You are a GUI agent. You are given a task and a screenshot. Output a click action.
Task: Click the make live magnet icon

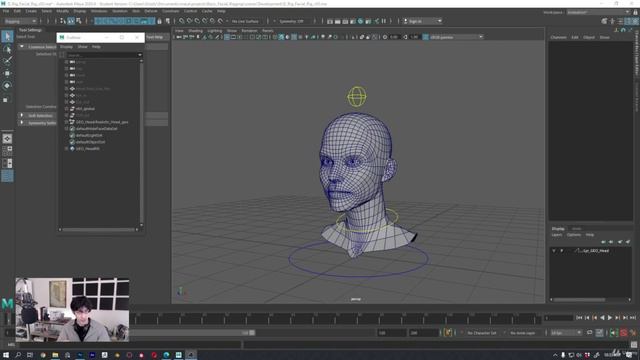coord(220,21)
